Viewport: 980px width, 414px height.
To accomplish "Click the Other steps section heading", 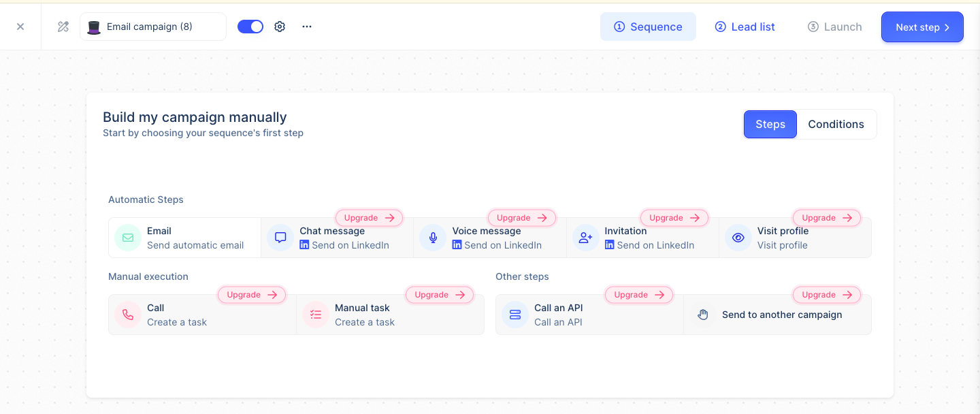I will (522, 276).
